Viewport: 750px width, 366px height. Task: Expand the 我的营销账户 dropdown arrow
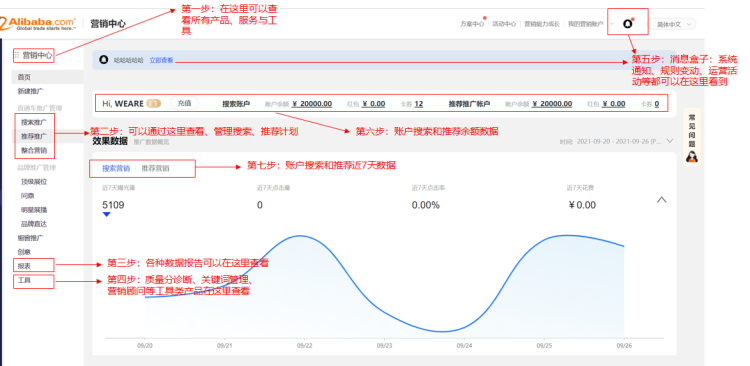612,24
